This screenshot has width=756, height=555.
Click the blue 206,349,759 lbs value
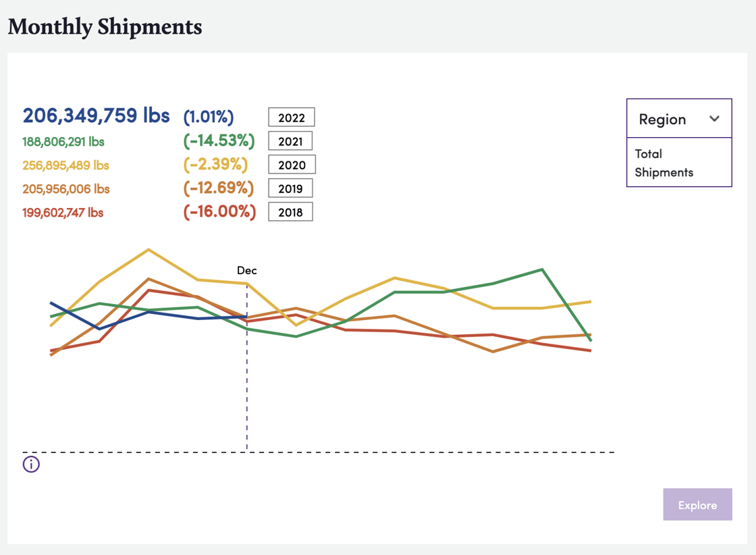(96, 115)
